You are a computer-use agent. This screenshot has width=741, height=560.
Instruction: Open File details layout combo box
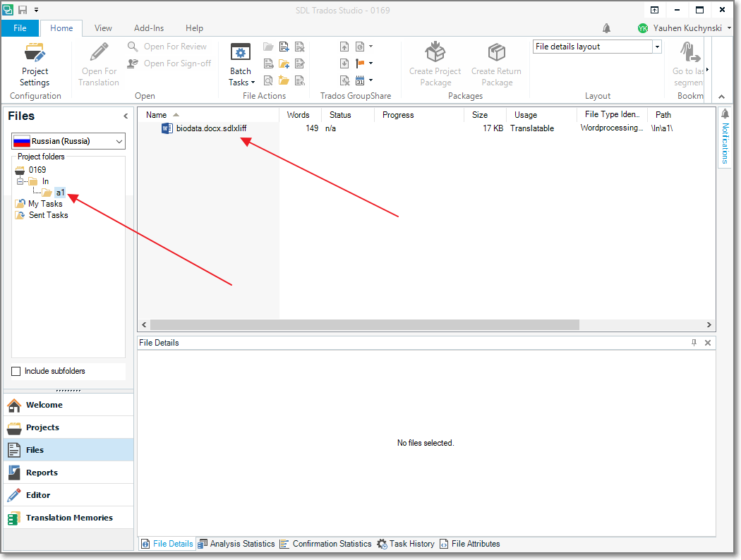pyautogui.click(x=597, y=47)
